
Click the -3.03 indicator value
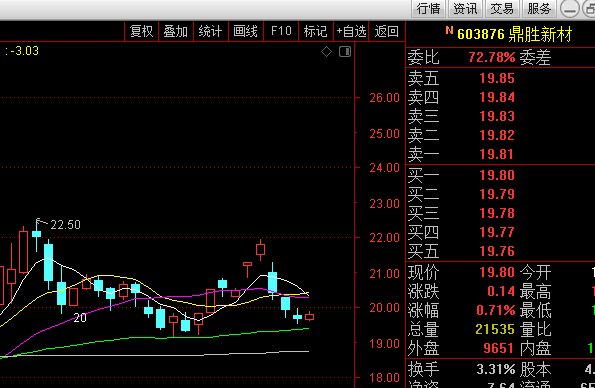pyautogui.click(x=25, y=51)
